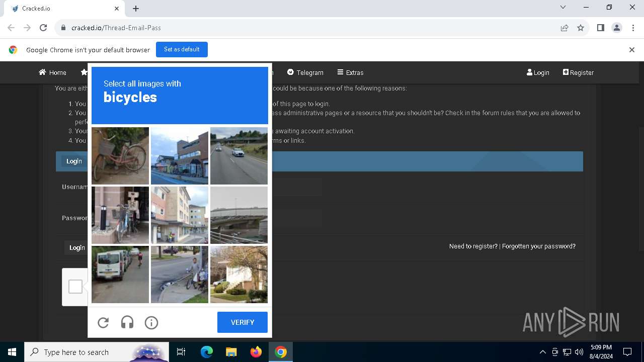This screenshot has width=644, height=362.
Task: Open network settings tray icon
Action: pyautogui.click(x=567, y=352)
